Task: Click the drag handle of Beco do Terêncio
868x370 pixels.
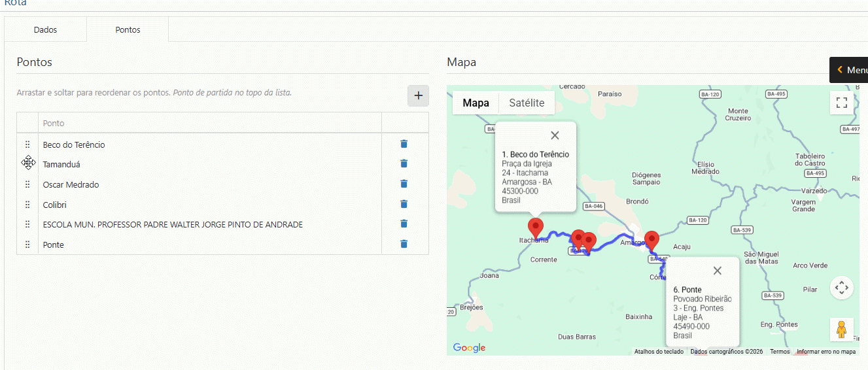Action: tap(27, 144)
